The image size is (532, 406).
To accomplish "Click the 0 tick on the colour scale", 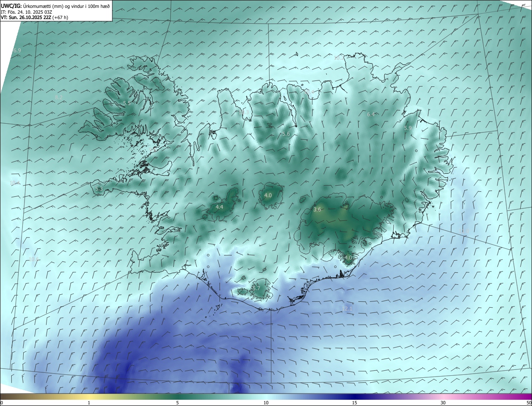I will [2, 403].
